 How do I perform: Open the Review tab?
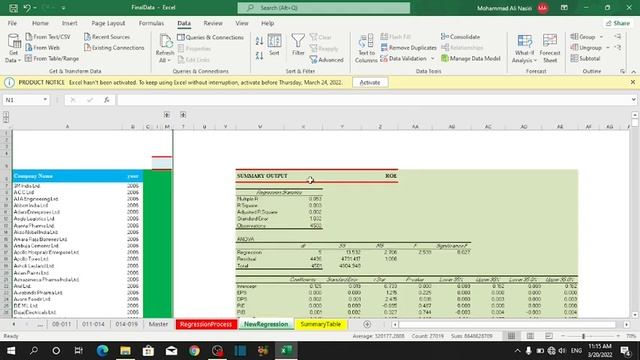213,23
